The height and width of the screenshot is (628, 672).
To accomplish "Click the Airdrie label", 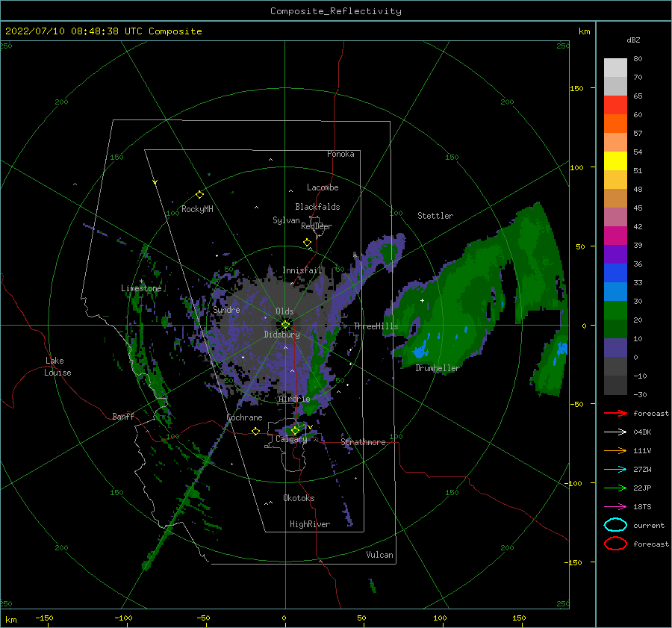I will 294,399.
